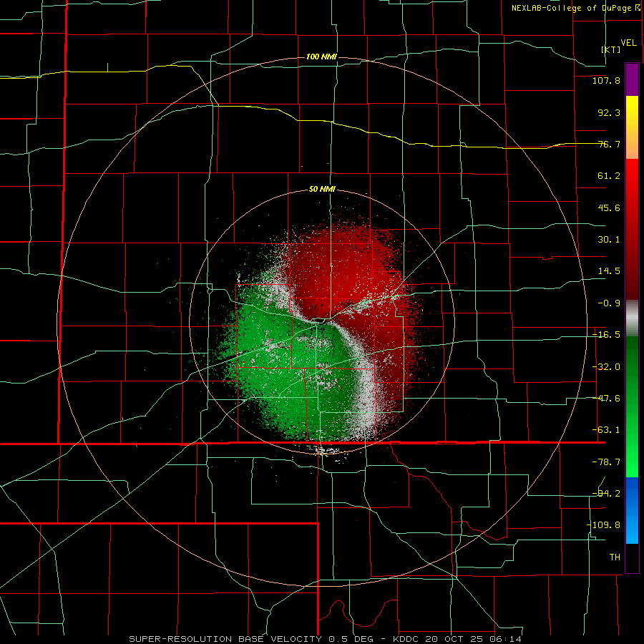Click the TH threshold label in legend

point(615,557)
